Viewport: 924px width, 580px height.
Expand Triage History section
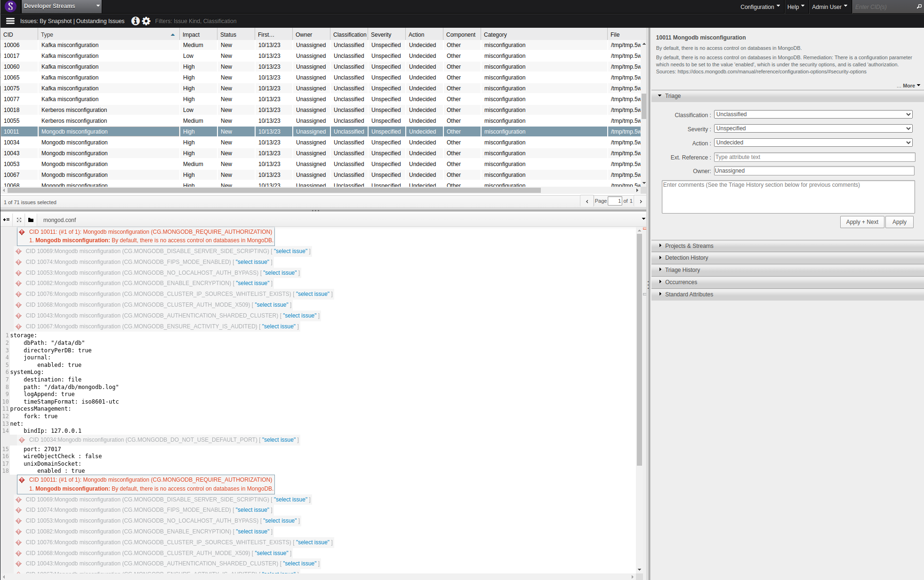(x=787, y=270)
